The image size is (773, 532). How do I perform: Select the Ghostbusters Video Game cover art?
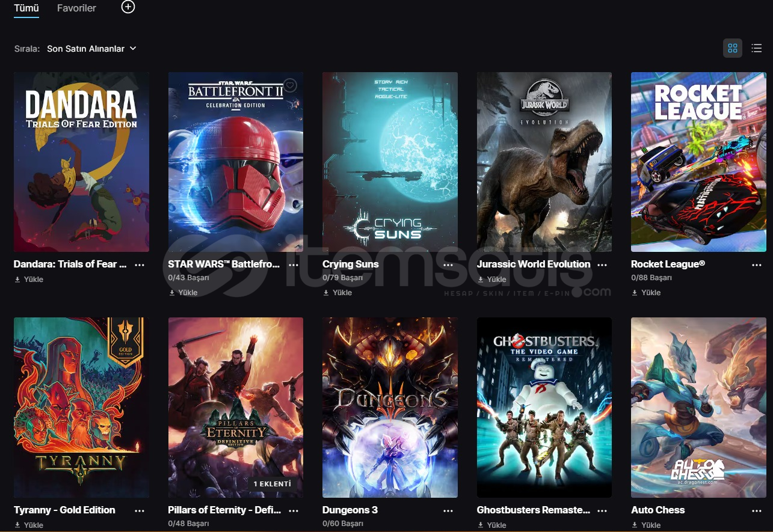544,408
